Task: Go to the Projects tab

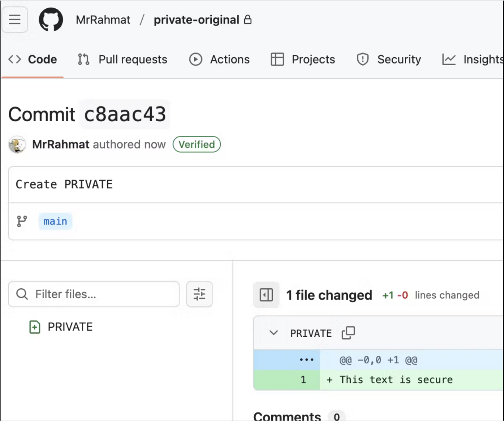Action: click(x=303, y=60)
